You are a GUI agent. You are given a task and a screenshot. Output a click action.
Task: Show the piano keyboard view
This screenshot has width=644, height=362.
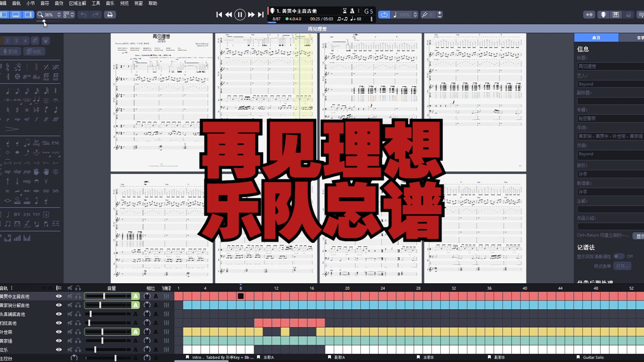coord(616,15)
